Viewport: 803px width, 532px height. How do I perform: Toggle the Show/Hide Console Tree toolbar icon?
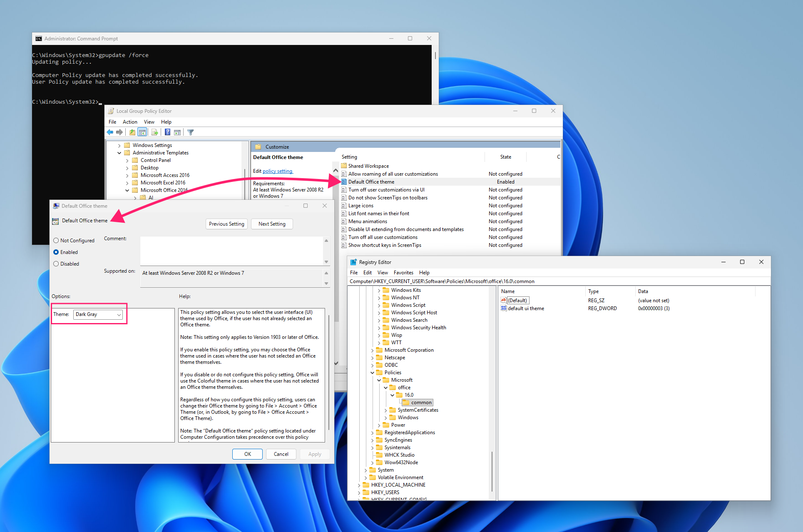[142, 132]
